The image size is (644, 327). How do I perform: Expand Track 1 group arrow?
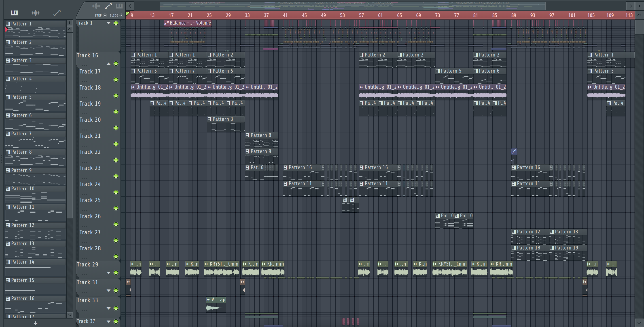(108, 23)
